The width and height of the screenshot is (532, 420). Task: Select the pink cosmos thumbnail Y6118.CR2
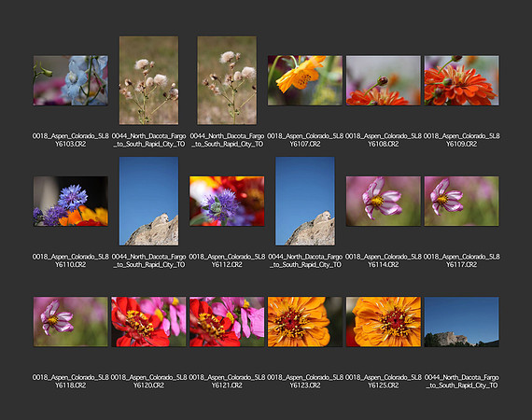tap(71, 322)
